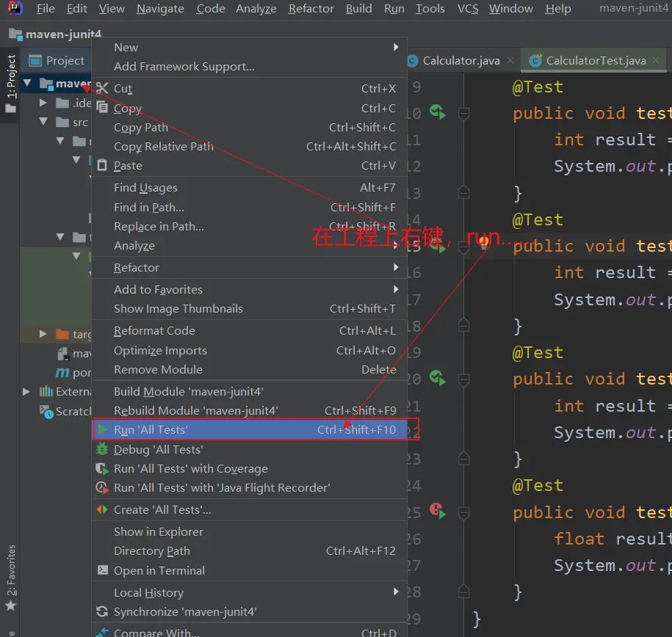
Task: Click the Open in Terminal icon
Action: pyautogui.click(x=102, y=570)
